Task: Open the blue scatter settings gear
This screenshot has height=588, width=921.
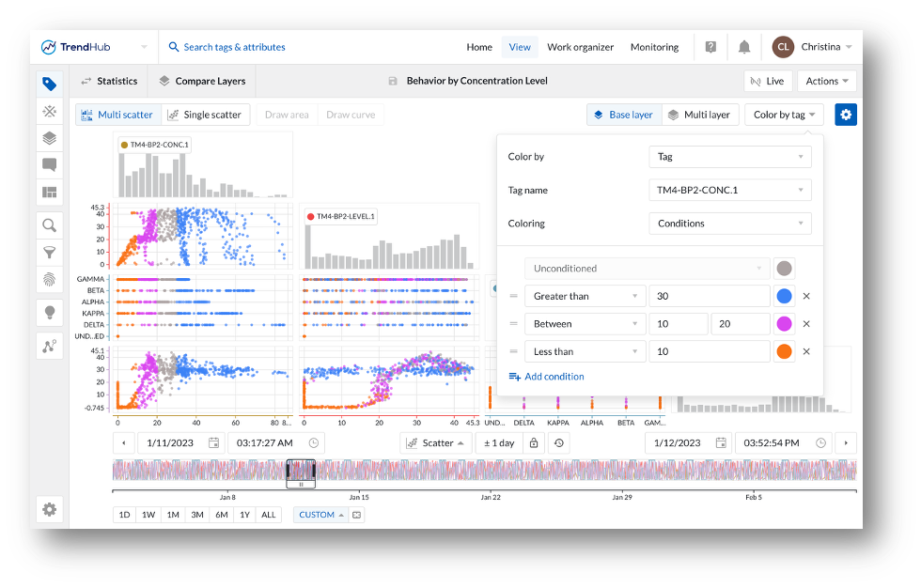Action: (846, 115)
